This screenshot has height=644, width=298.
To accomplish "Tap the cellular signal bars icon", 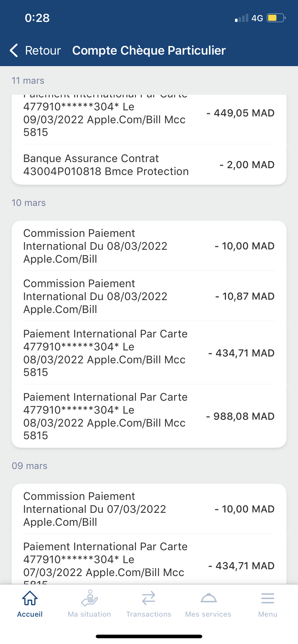I will pos(241,18).
